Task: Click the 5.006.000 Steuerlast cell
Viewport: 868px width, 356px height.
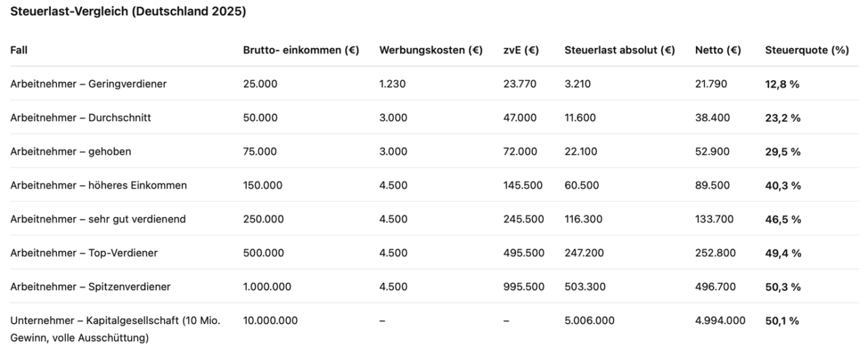Action: [x=589, y=320]
